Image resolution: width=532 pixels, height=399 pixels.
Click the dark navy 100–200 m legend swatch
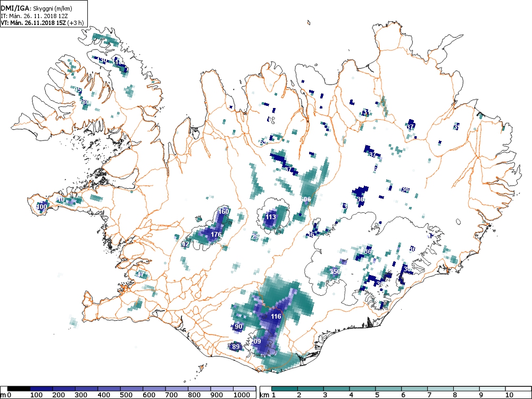click(41, 388)
